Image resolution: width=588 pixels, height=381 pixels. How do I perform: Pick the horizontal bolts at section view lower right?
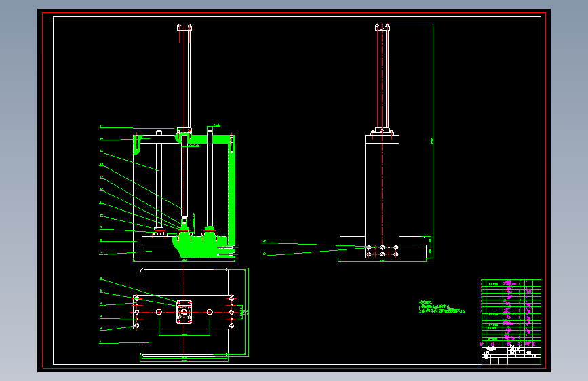pyautogui.click(x=227, y=251)
